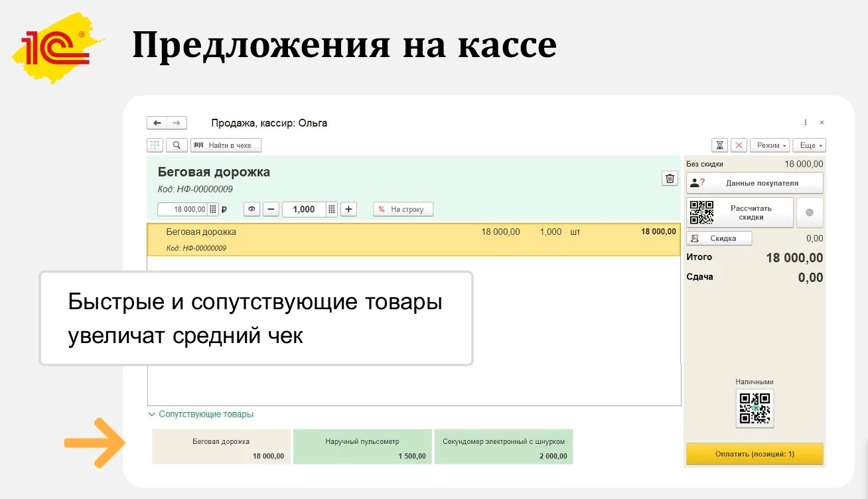Image resolution: width=868 pixels, height=499 pixels.
Task: Open calculator icon next to price field
Action: click(213, 210)
